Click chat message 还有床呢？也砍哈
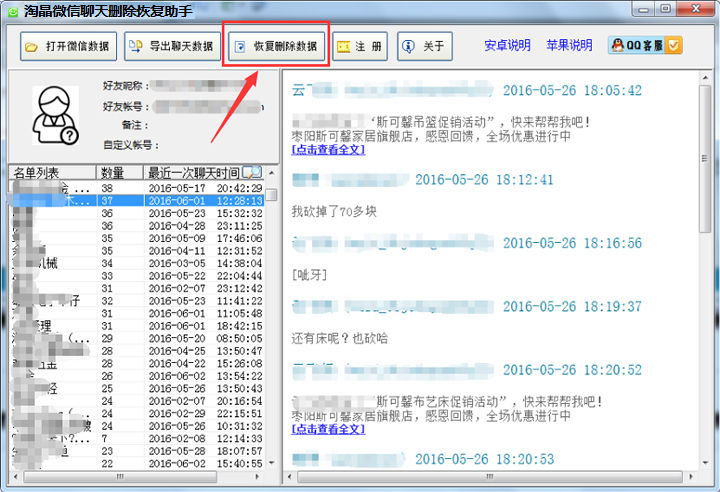Screen dimensions: 720x492 point(340,339)
